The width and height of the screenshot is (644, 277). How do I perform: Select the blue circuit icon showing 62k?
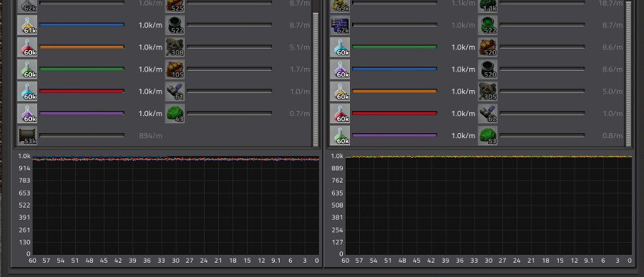[x=340, y=25]
